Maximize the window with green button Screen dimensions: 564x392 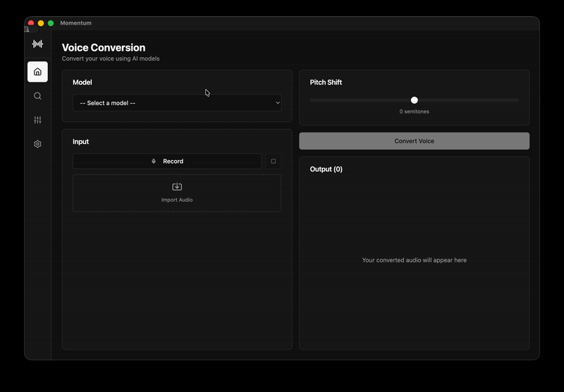pyautogui.click(x=51, y=23)
